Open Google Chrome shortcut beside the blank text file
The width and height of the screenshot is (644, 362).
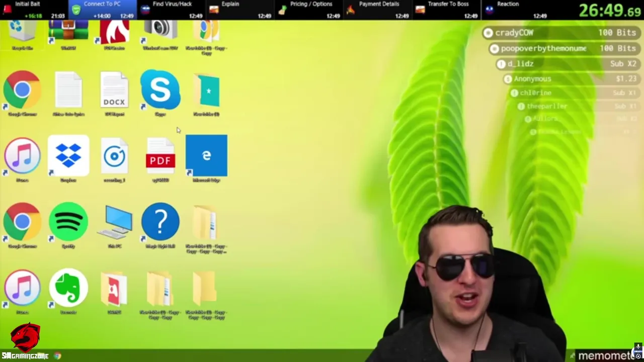click(22, 94)
